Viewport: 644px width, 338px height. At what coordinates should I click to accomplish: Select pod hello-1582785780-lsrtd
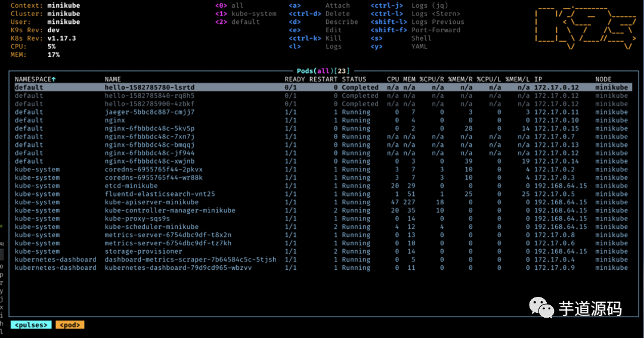click(x=323, y=87)
